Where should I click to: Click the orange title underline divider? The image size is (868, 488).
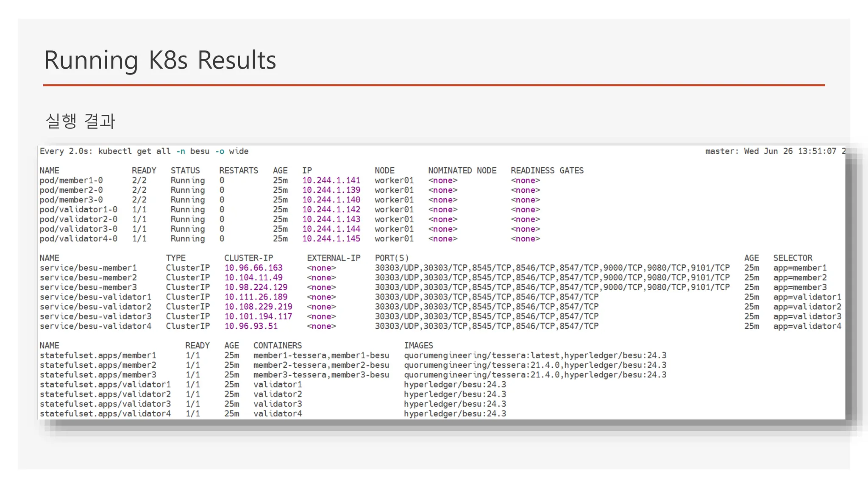tap(434, 85)
